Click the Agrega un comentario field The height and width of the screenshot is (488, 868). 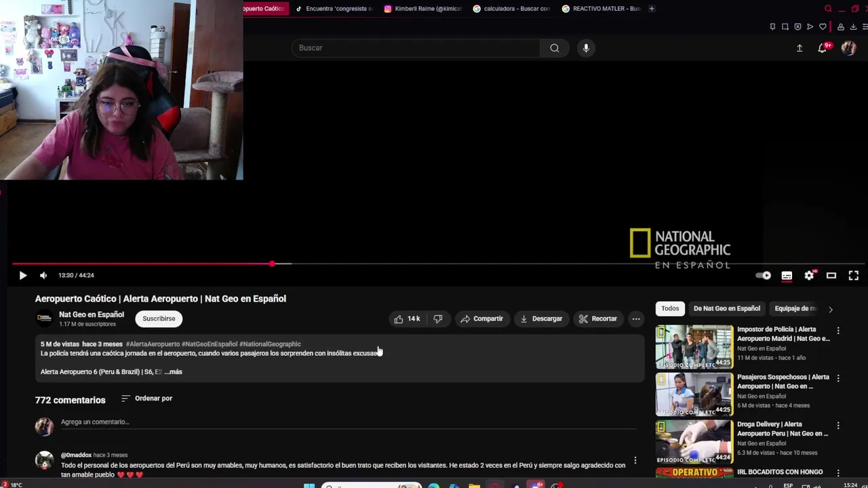point(349,422)
